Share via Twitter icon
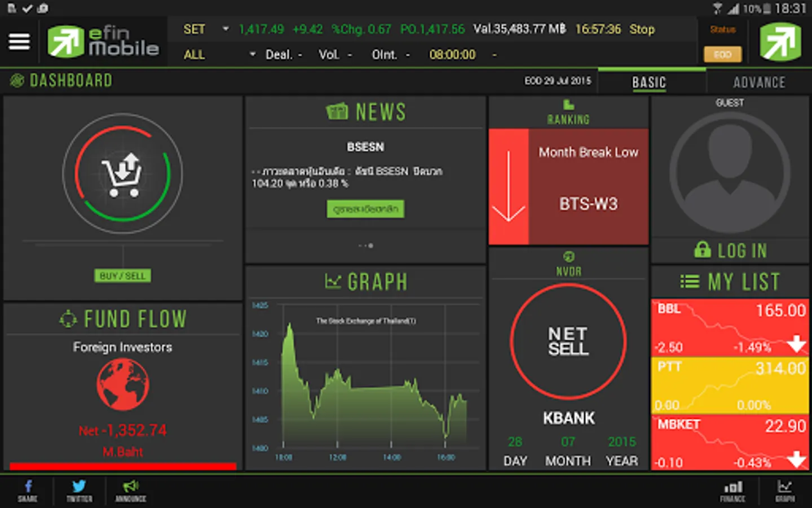Image resolution: width=812 pixels, height=508 pixels. [79, 491]
